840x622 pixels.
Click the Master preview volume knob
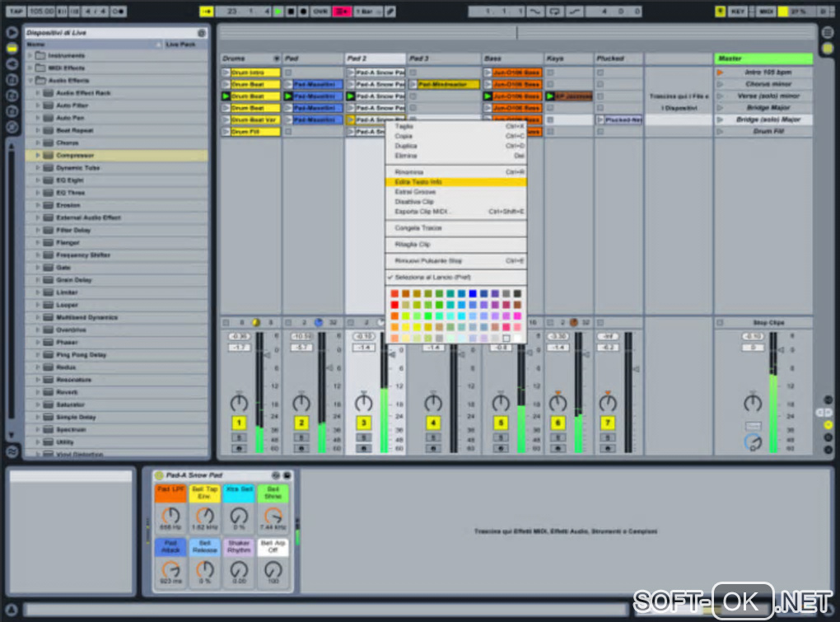tap(753, 442)
